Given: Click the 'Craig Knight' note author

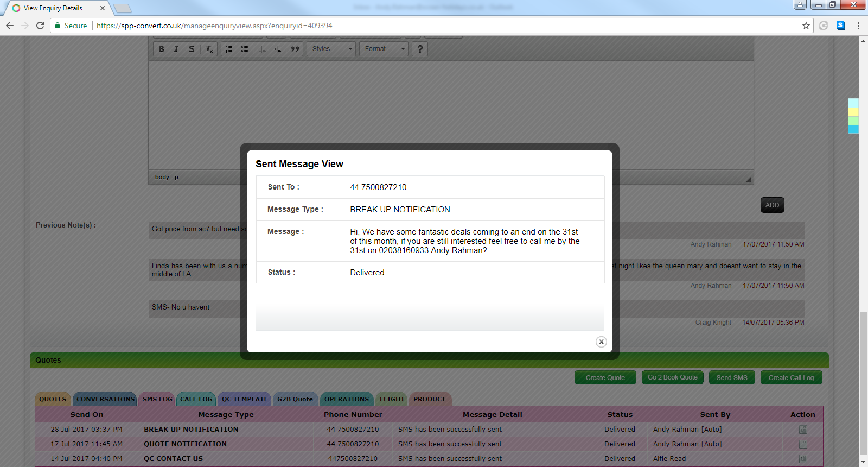Looking at the screenshot, I should [713, 323].
